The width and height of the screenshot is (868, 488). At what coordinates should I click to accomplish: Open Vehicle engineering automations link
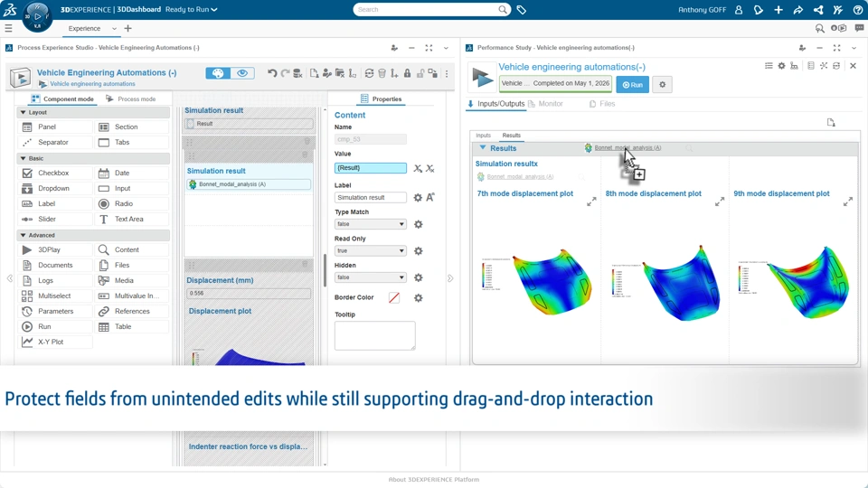[x=92, y=84]
